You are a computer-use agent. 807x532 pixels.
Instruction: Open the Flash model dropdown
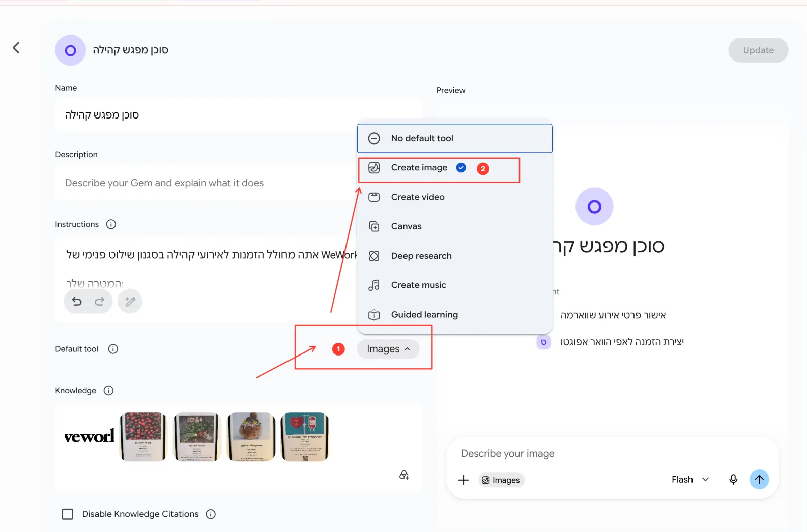pos(690,480)
